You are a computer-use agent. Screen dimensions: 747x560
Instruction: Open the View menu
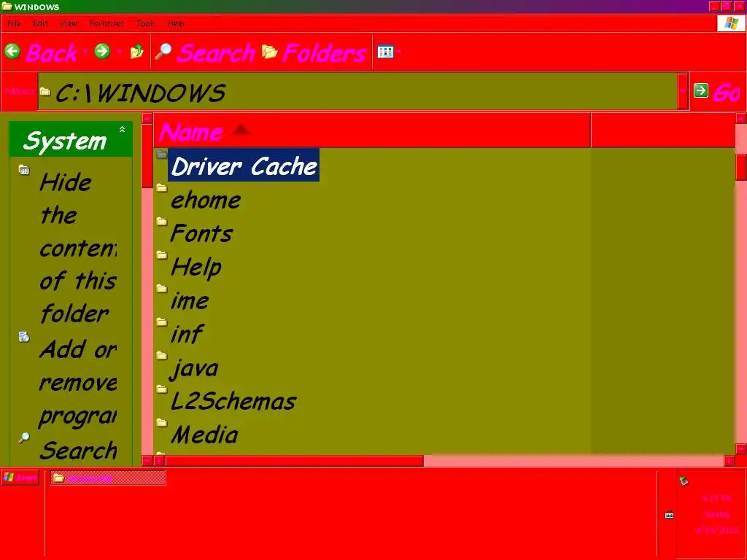[69, 23]
